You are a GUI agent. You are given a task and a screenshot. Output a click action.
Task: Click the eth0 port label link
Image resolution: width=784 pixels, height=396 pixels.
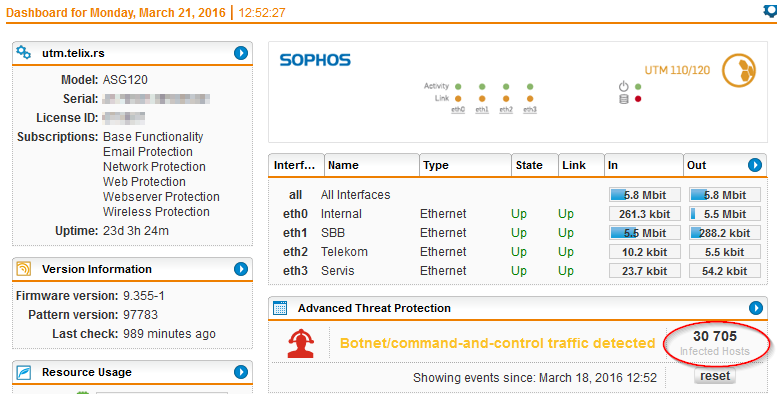458,110
